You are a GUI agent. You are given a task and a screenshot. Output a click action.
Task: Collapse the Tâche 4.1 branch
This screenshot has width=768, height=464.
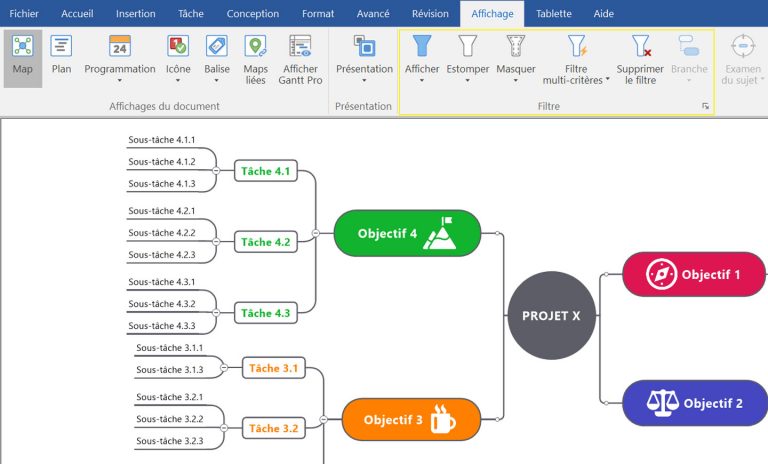[216, 172]
